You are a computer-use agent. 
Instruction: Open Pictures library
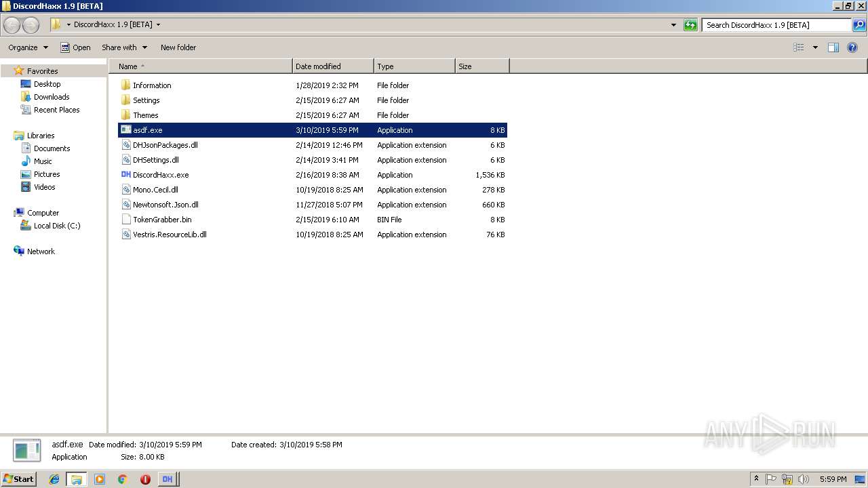(x=47, y=174)
